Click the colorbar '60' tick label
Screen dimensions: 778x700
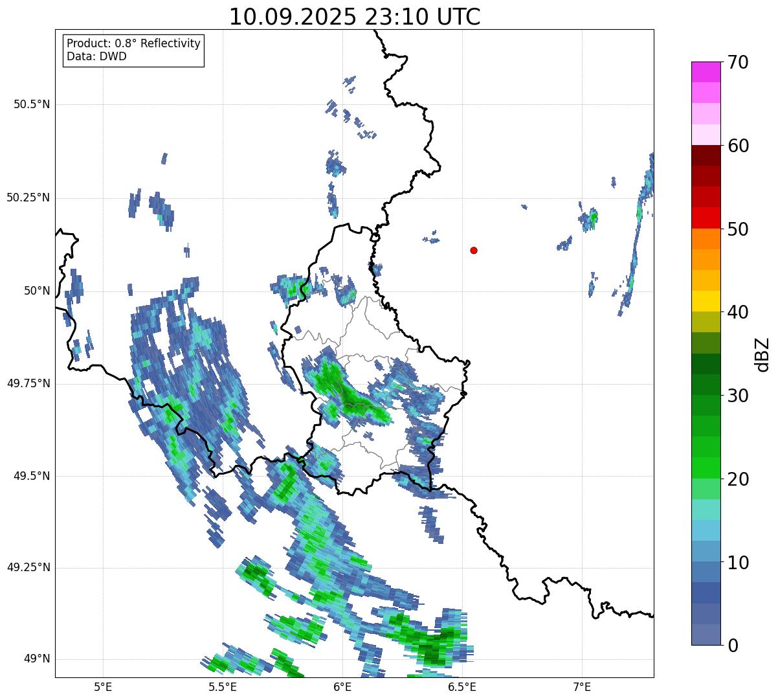[x=738, y=146]
